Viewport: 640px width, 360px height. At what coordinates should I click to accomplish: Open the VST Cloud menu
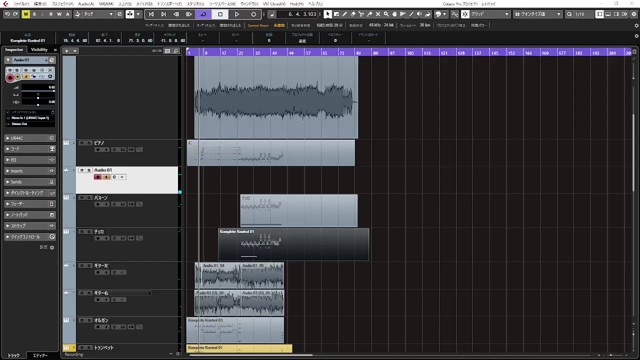pyautogui.click(x=274, y=4)
